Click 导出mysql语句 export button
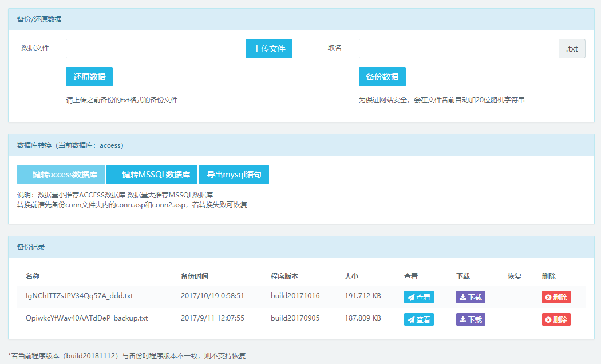 tap(234, 175)
